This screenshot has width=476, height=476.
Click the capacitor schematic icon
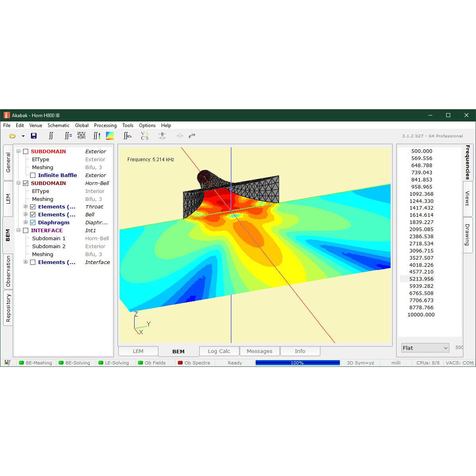click(x=162, y=136)
